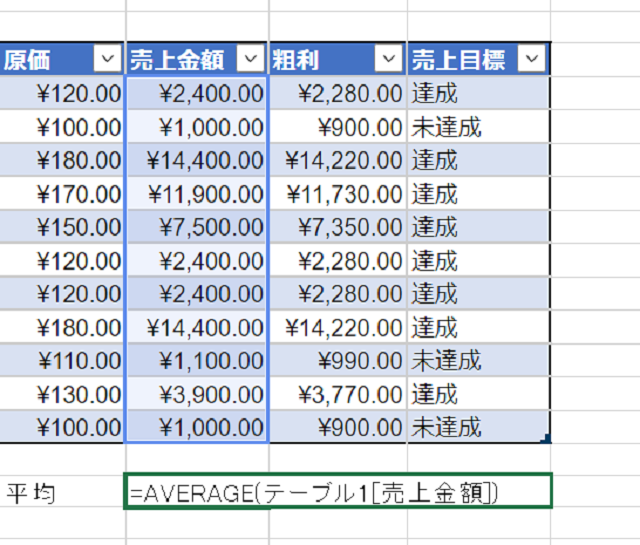Click the ¥3,770.00 gross profit cell
The image size is (640, 545).
click(338, 394)
